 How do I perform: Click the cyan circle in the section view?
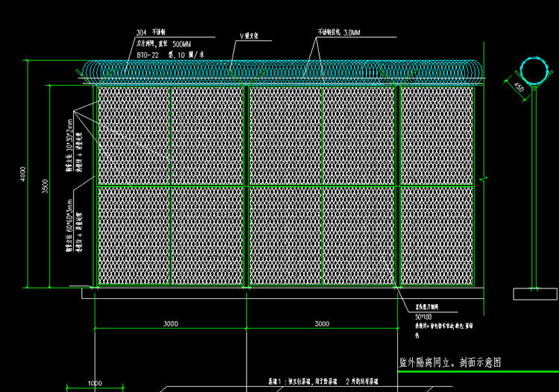pyautogui.click(x=533, y=70)
